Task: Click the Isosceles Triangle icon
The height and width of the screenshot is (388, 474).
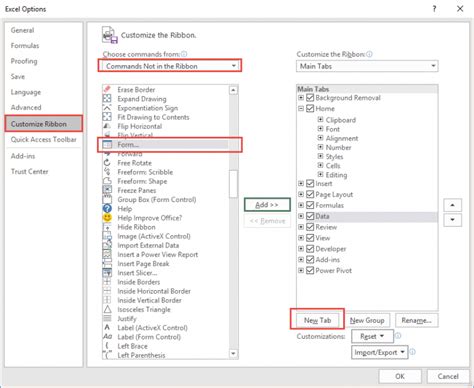Action: tap(107, 309)
